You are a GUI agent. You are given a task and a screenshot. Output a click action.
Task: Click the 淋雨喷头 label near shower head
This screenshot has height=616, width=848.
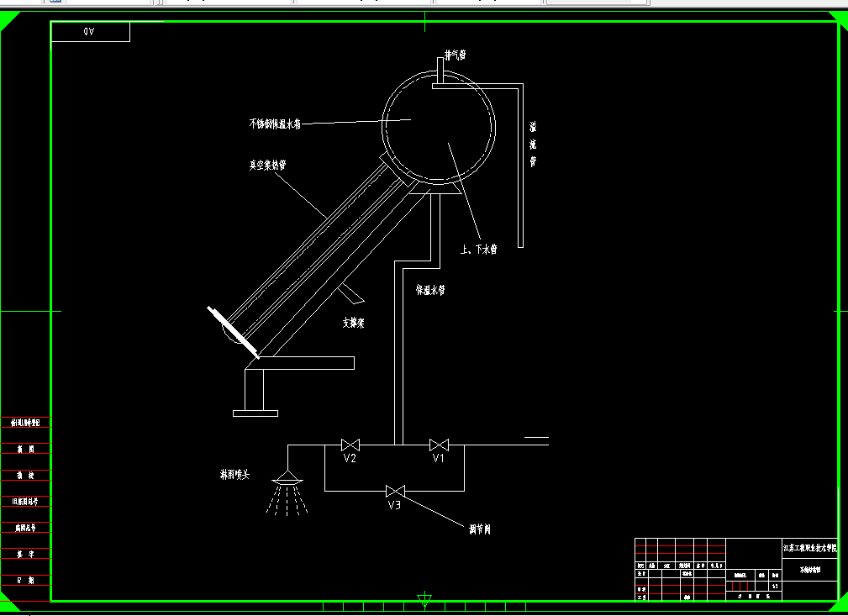[234, 475]
